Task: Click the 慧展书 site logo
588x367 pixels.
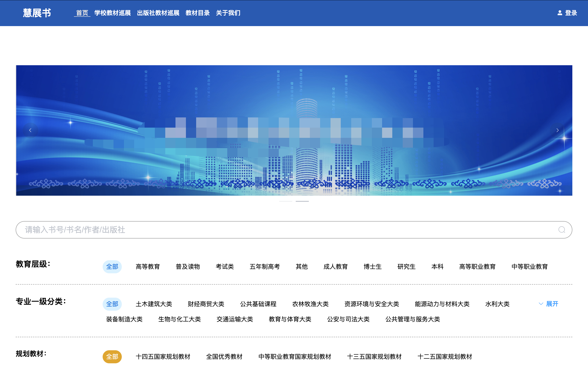Action: pos(37,13)
